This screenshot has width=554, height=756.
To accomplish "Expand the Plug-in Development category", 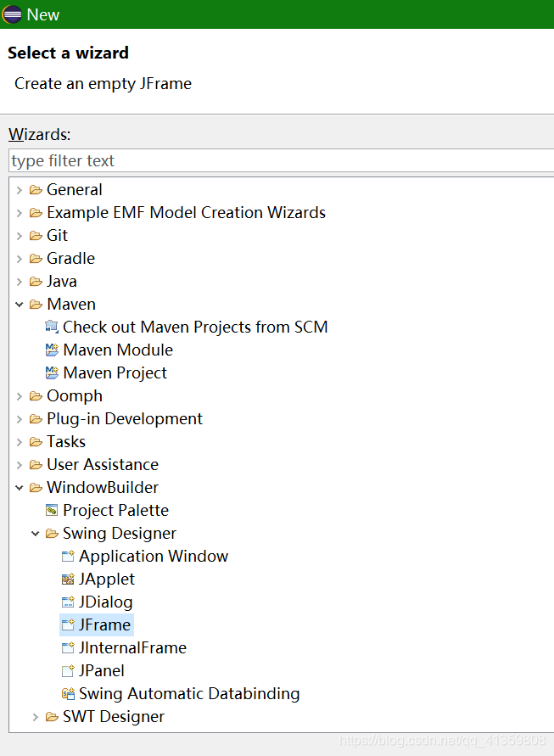I will click(20, 419).
